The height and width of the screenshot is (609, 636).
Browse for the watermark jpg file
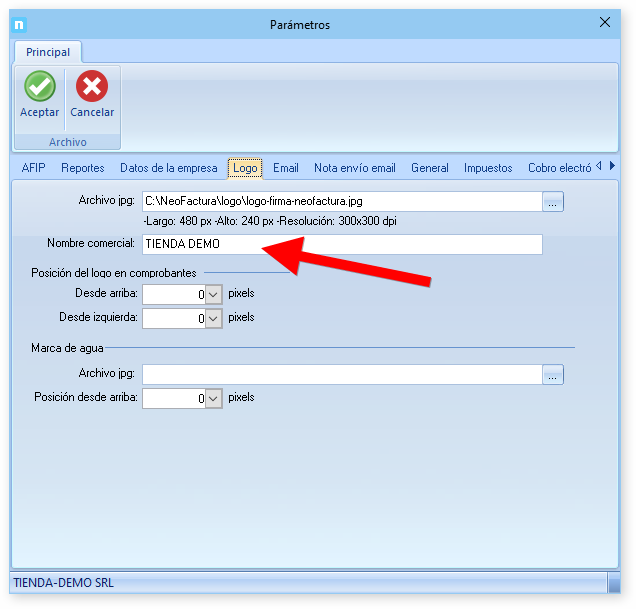(553, 375)
